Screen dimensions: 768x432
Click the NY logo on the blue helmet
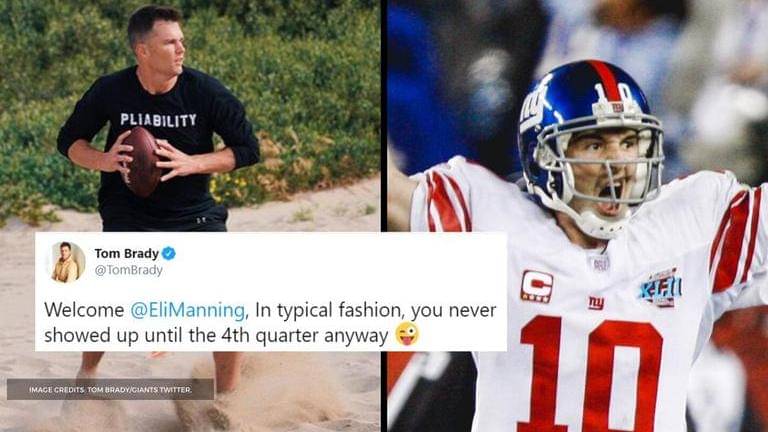point(533,109)
